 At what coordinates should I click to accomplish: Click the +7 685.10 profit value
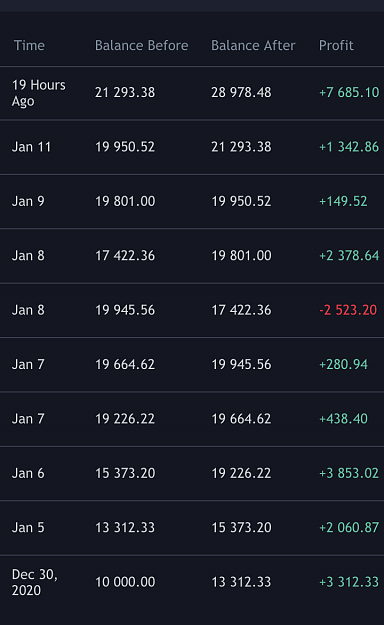click(x=349, y=92)
